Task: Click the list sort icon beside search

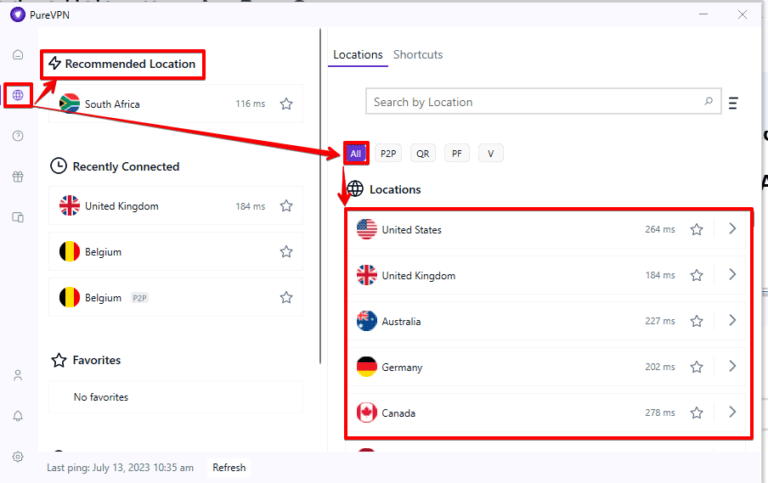Action: [x=733, y=103]
